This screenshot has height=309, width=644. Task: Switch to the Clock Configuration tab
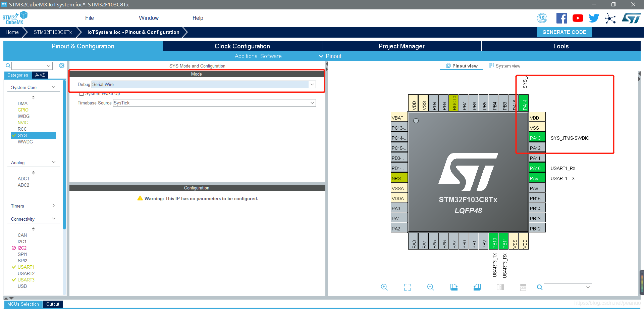point(242,46)
